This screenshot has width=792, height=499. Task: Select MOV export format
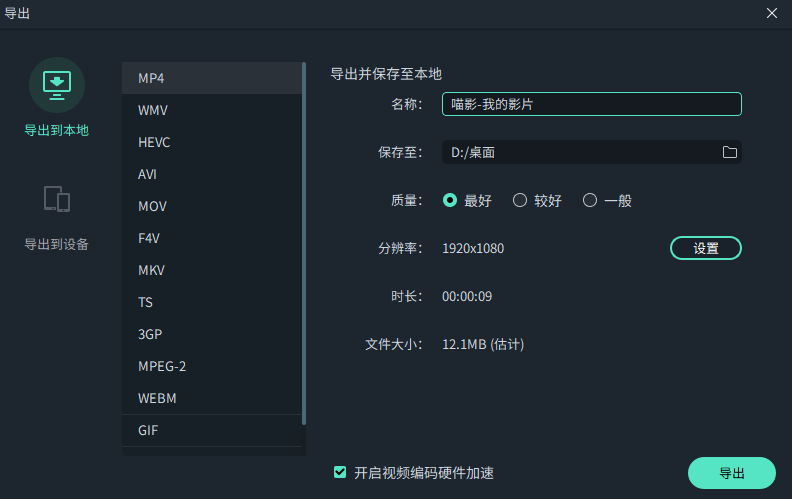[x=212, y=206]
